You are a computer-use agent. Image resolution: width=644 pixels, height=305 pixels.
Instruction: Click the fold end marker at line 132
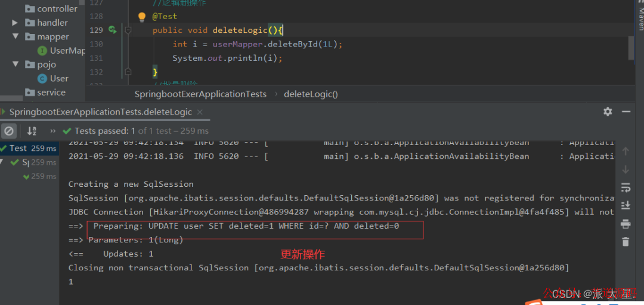tap(128, 72)
